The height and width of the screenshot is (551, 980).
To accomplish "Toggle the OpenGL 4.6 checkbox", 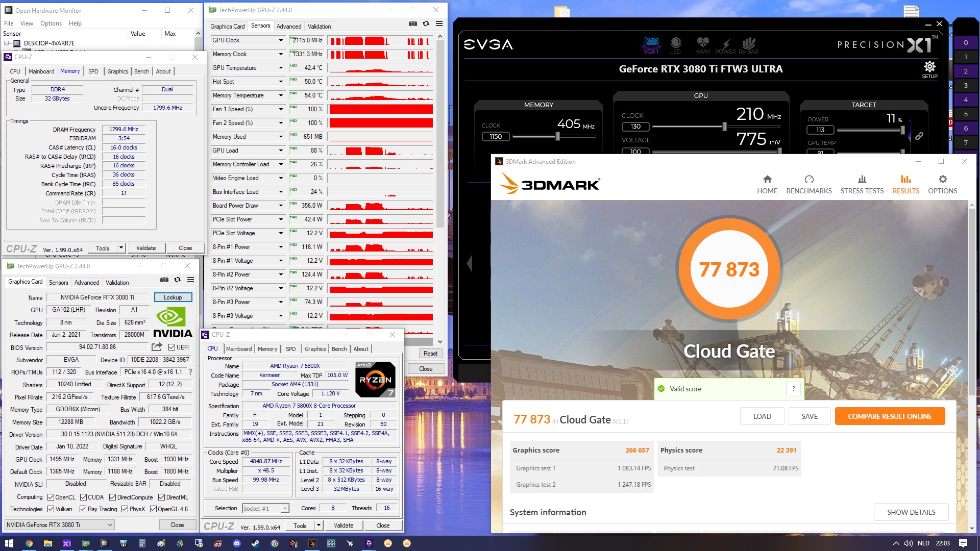I will click(x=153, y=509).
